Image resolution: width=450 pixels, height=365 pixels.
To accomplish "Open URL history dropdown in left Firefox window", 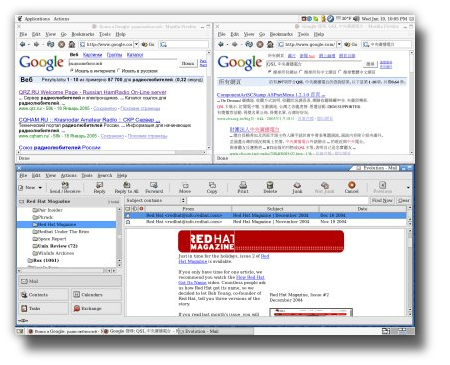I will coord(136,44).
